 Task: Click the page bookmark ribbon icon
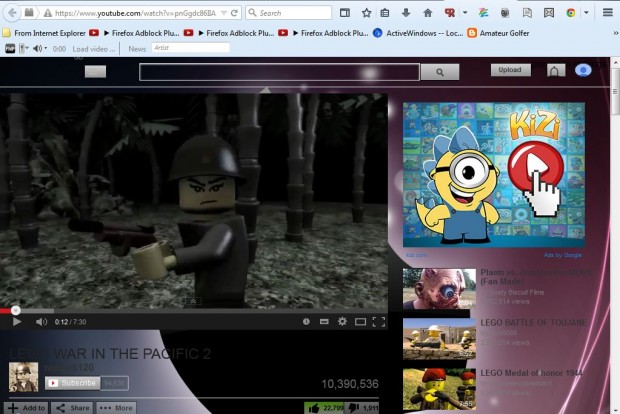[x=527, y=13]
